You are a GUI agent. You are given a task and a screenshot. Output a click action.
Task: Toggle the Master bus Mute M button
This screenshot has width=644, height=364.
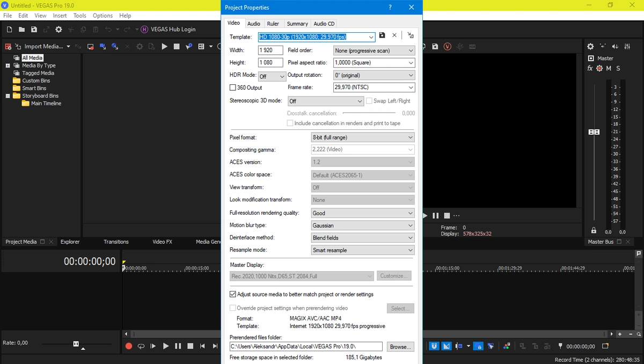tap(609, 69)
